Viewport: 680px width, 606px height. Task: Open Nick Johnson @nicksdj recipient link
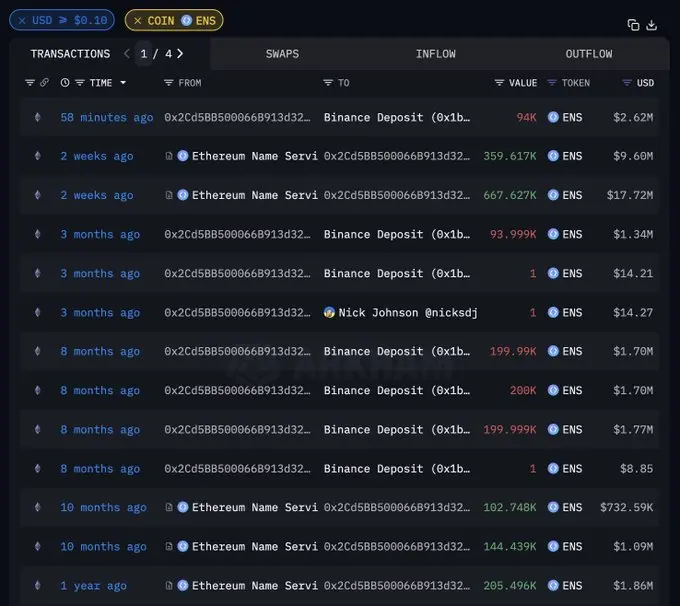[x=407, y=313]
